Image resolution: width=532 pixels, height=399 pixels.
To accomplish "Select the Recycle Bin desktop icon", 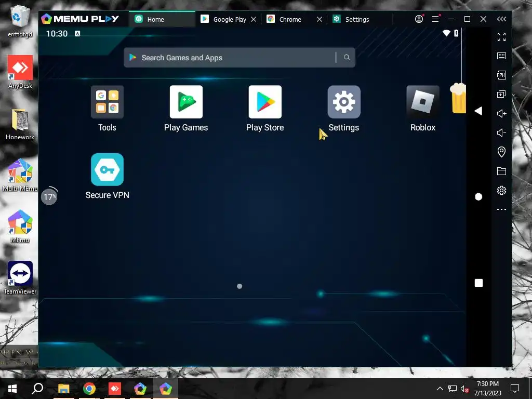I will tap(20, 21).
